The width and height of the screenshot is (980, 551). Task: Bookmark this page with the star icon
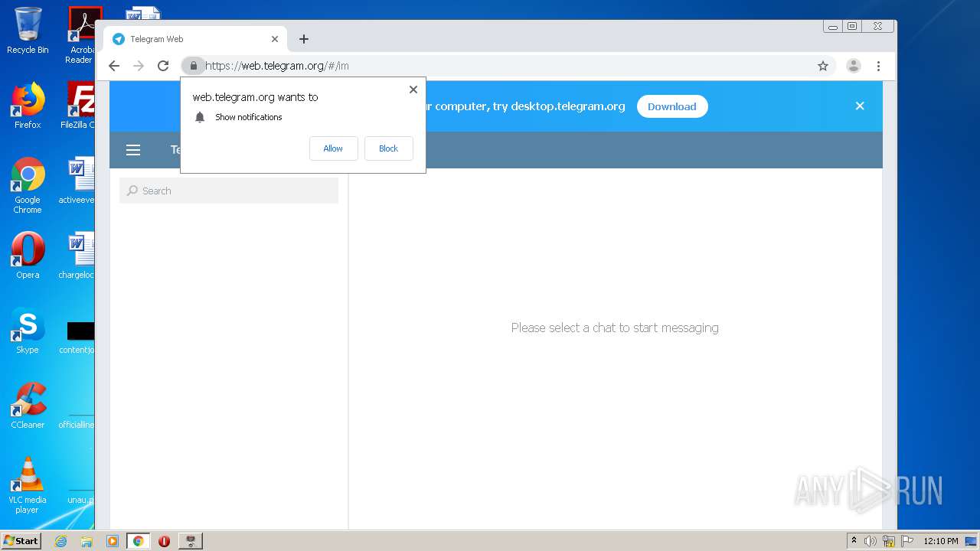pyautogui.click(x=823, y=66)
